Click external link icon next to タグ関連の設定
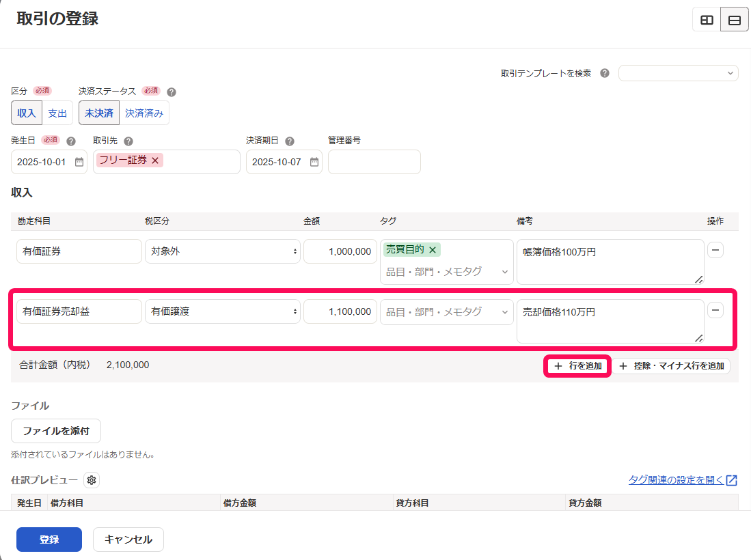Image resolution: width=751 pixels, height=560 pixels. [x=731, y=480]
